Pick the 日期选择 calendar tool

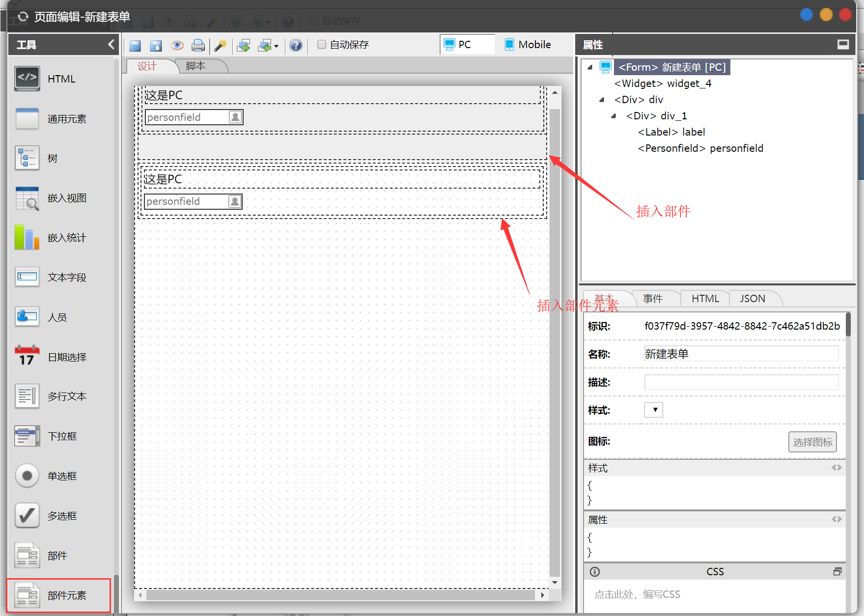(x=27, y=357)
